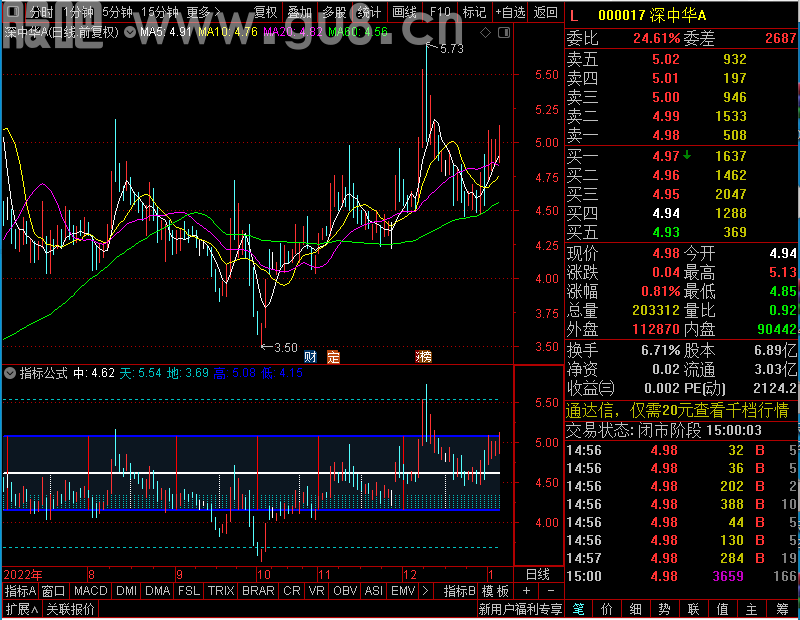Open dropdown next to 深中华A(日线,前复权)

[x=130, y=33]
